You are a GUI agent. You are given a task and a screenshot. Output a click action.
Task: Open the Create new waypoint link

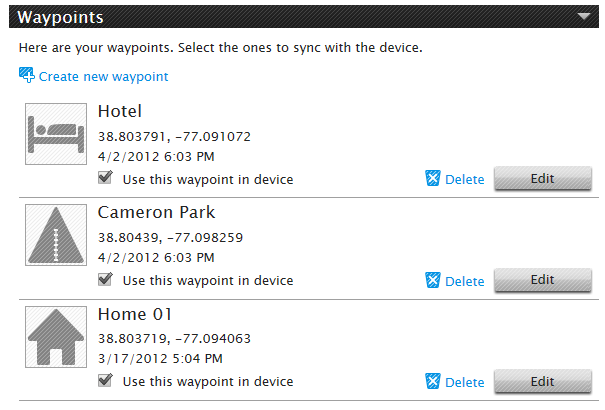pyautogui.click(x=103, y=76)
